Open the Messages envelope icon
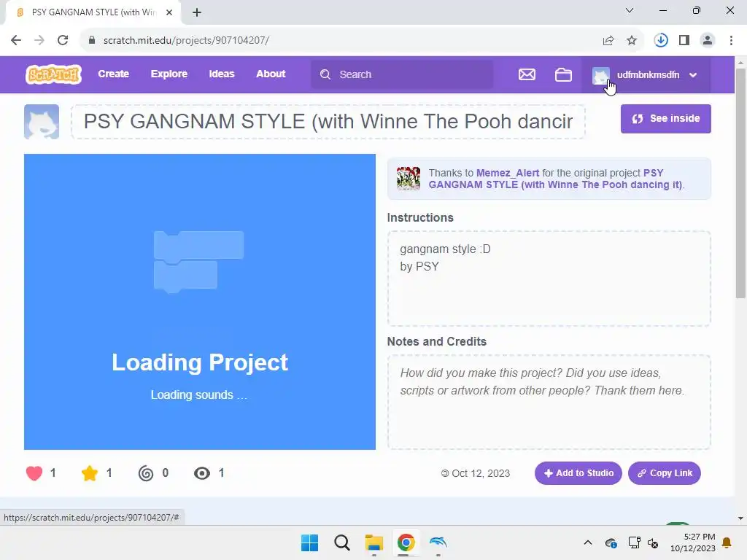 (527, 75)
